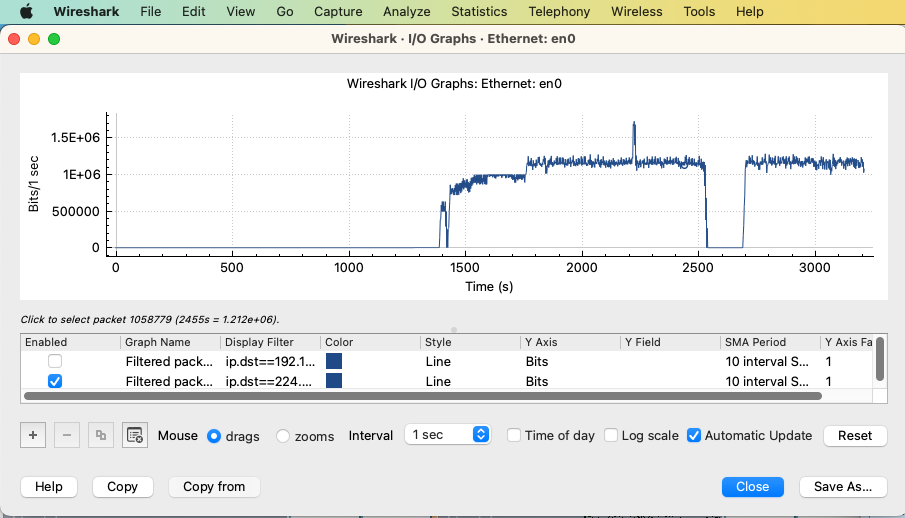Click the Y Field column header
Screen dimensions: 905x518
click(670, 342)
